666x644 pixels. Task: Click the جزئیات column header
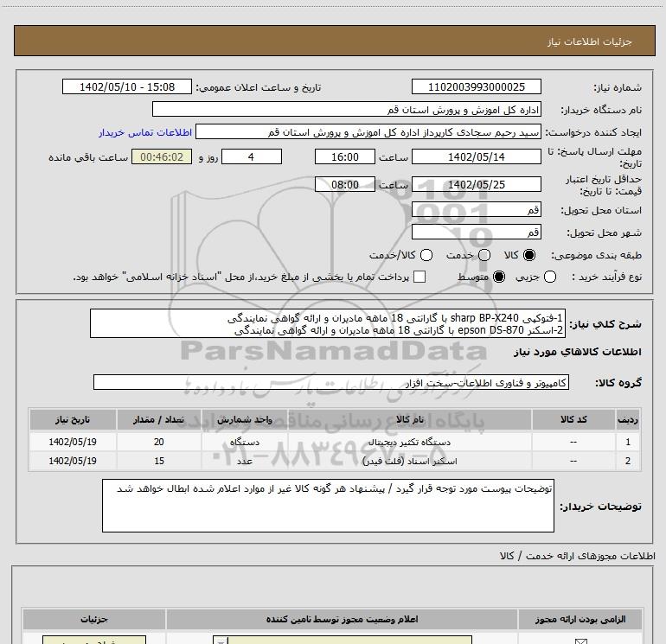point(94,620)
